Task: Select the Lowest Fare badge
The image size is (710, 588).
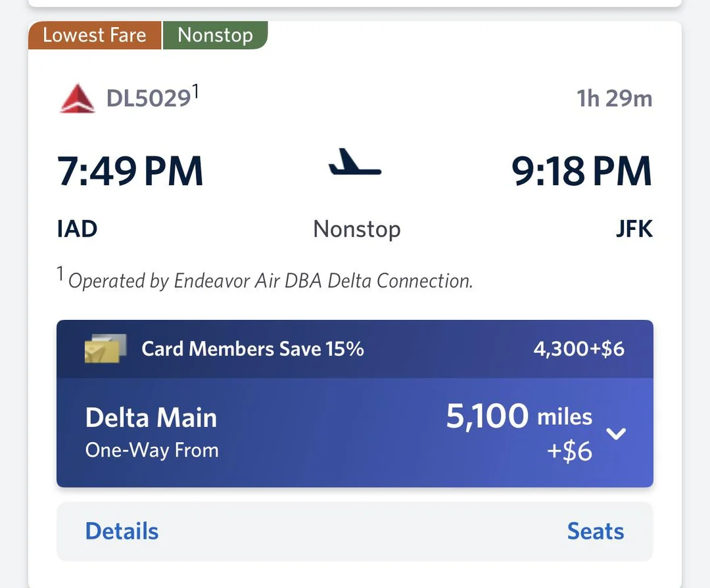Action: click(x=94, y=35)
